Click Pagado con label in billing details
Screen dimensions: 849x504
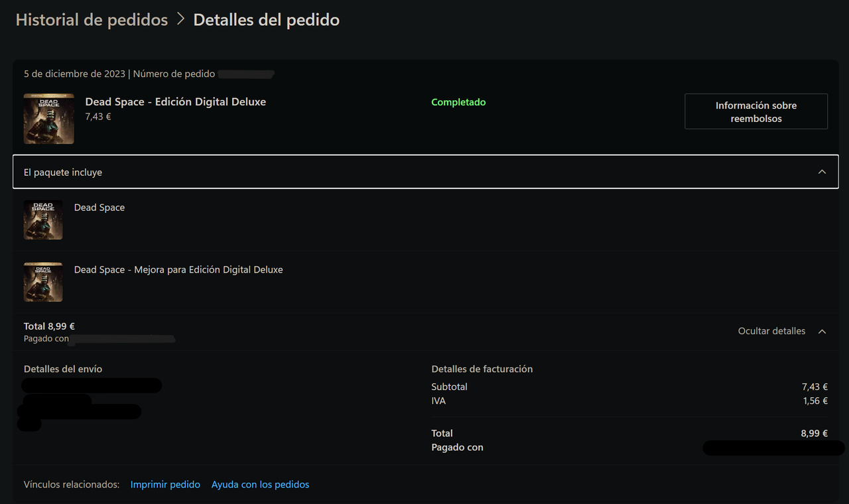coord(458,448)
